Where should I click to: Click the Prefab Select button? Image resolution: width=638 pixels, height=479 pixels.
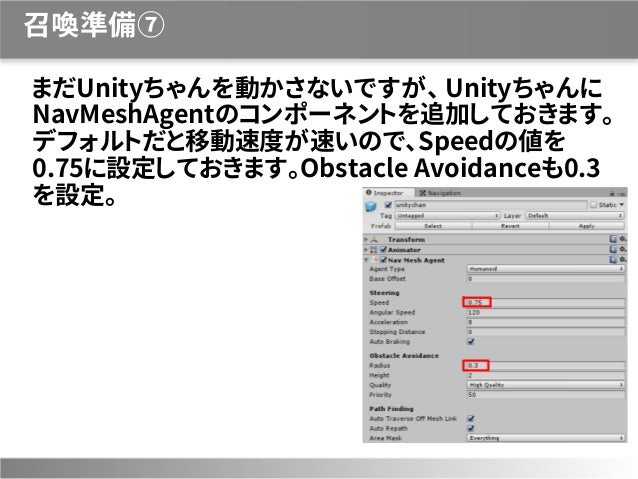(x=433, y=226)
